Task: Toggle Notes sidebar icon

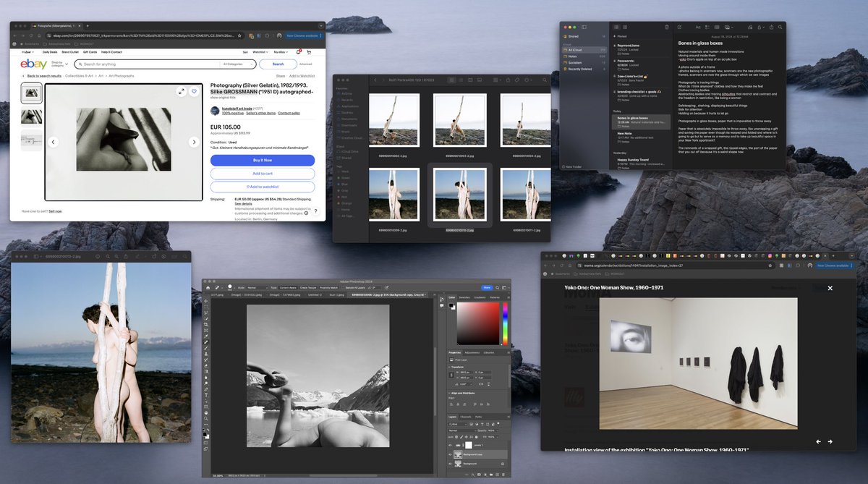Action: pyautogui.click(x=584, y=27)
